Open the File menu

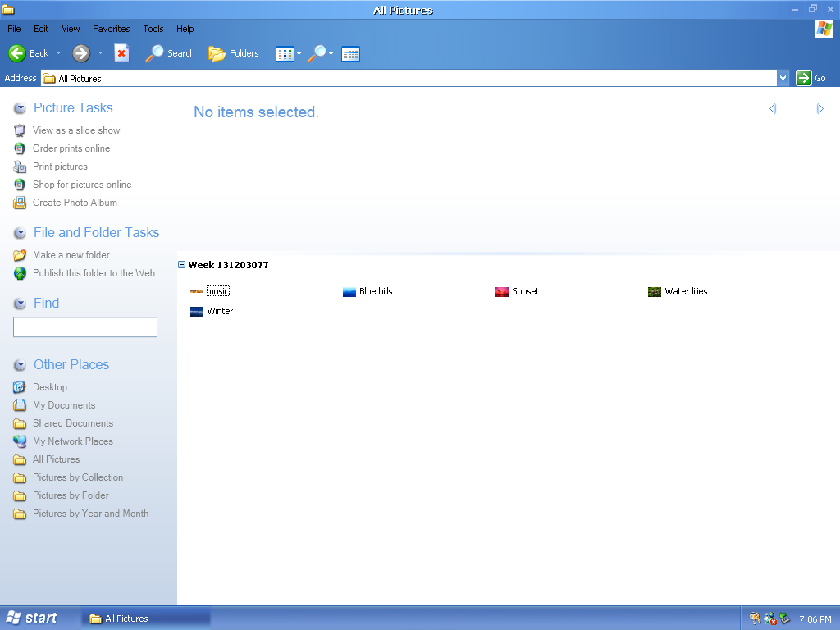coord(14,29)
